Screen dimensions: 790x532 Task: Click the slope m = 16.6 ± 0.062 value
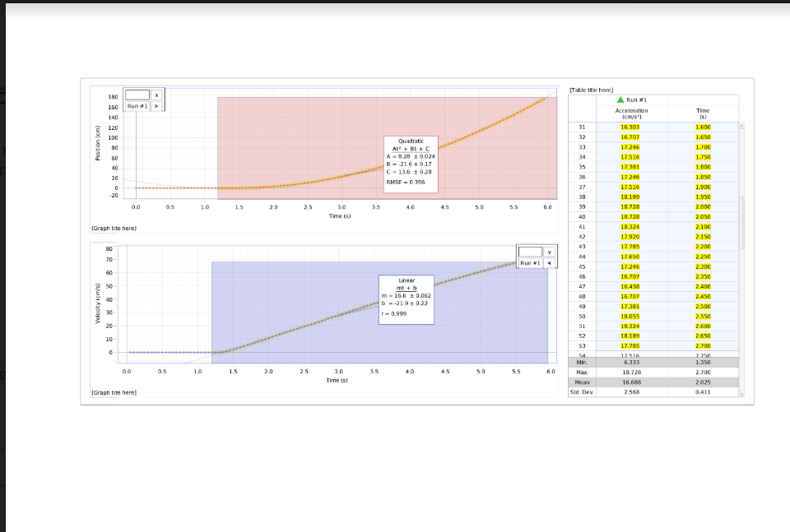pos(406,296)
